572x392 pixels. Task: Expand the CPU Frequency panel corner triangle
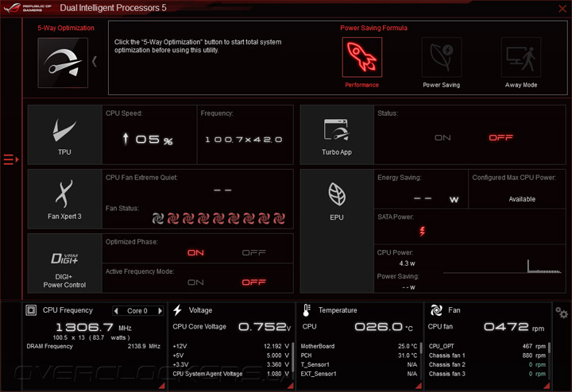(x=162, y=386)
